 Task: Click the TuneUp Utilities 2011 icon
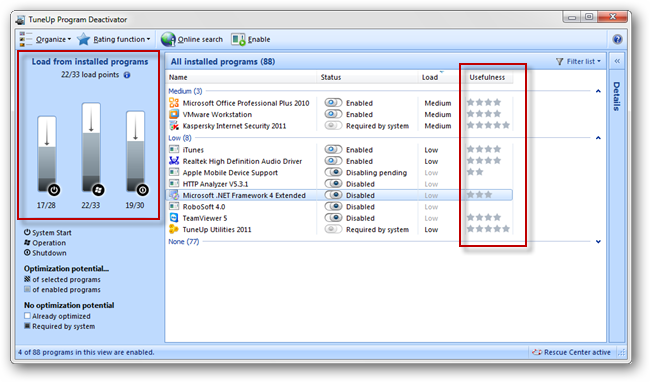[x=174, y=229]
